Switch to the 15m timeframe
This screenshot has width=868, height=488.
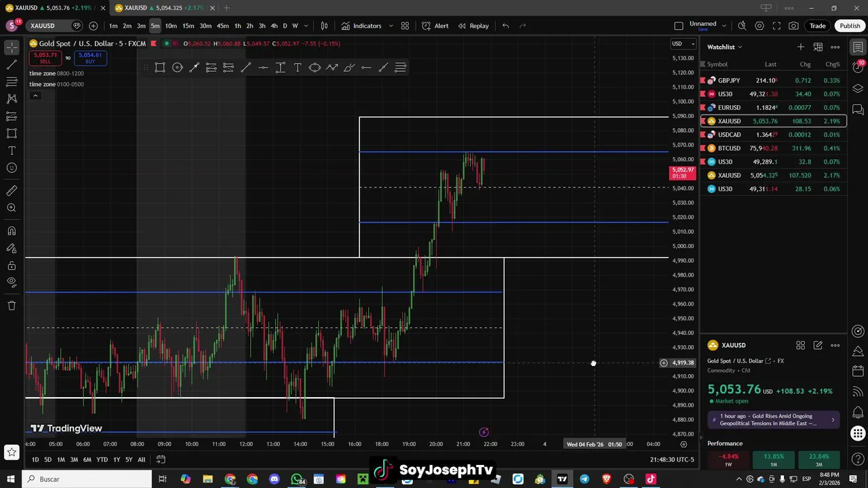pyautogui.click(x=188, y=26)
